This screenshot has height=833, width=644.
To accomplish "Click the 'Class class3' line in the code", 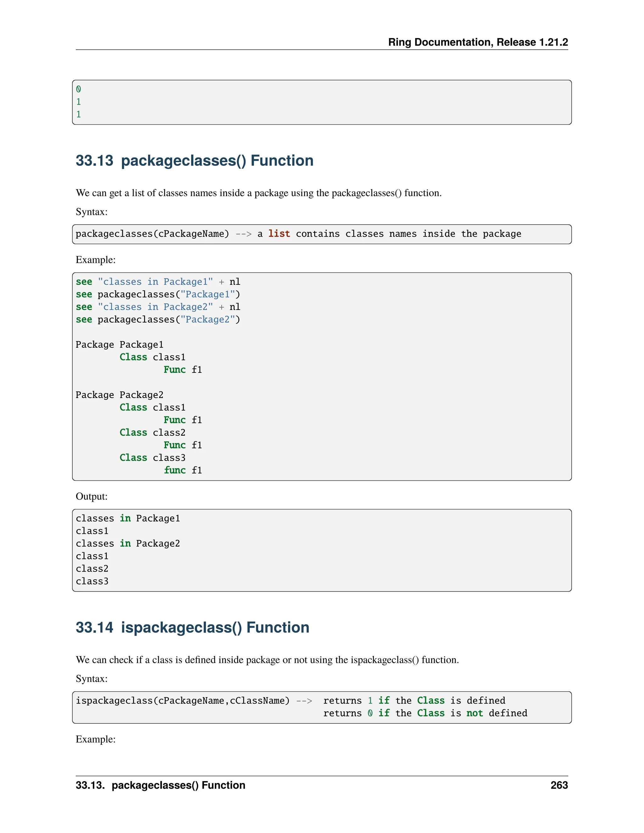I will 152,458.
